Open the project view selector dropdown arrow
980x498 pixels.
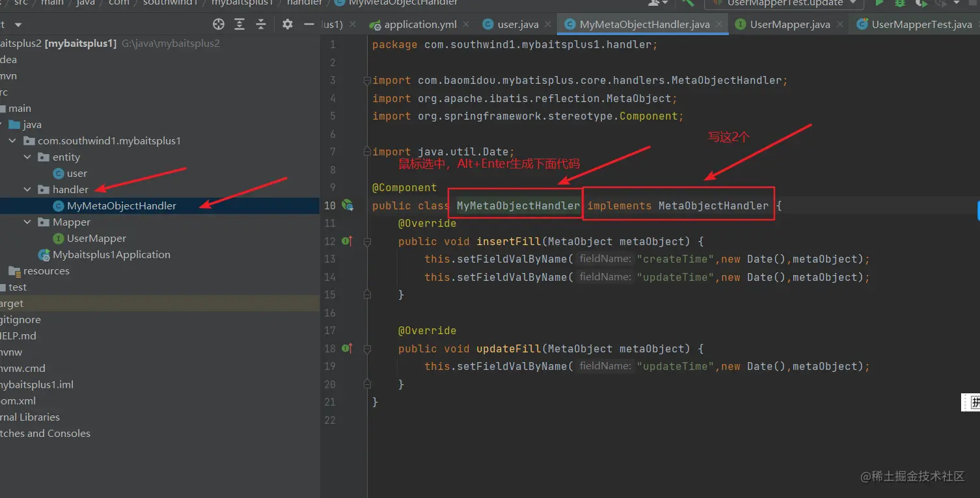(x=18, y=25)
